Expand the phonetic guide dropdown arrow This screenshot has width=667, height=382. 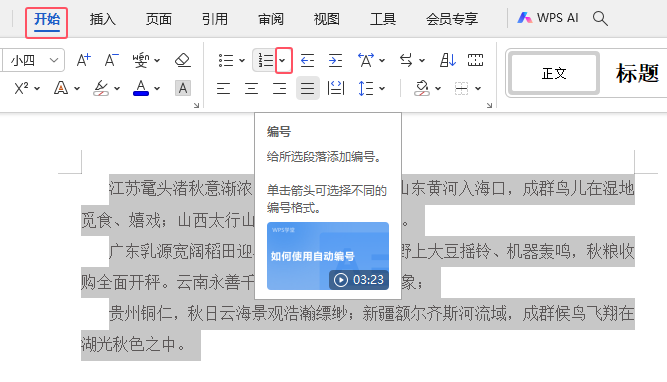click(157, 60)
